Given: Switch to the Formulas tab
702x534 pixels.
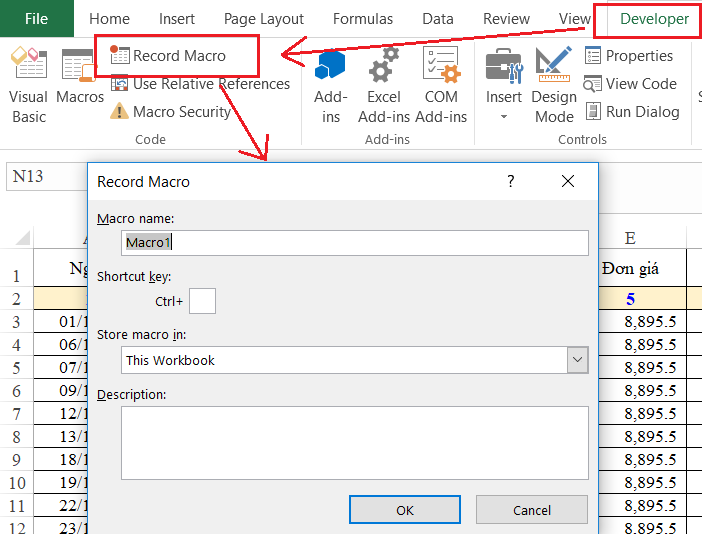Looking at the screenshot, I should click(x=363, y=19).
